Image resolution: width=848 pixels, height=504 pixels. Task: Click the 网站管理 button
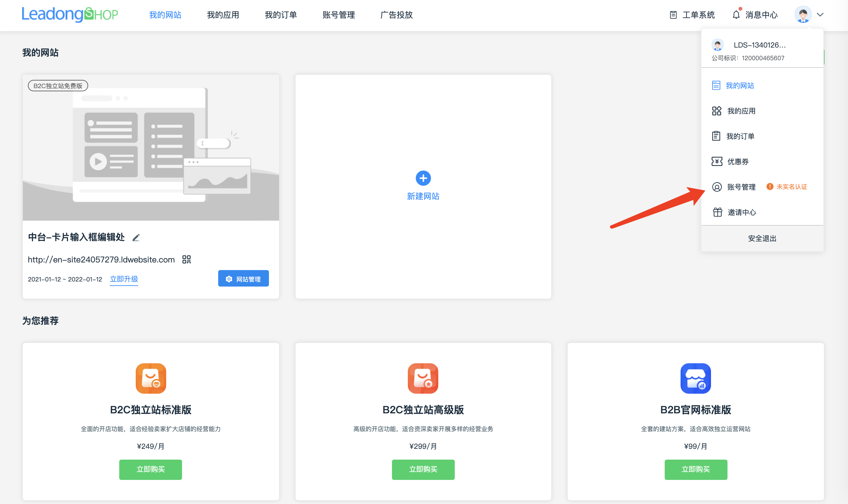(x=243, y=279)
